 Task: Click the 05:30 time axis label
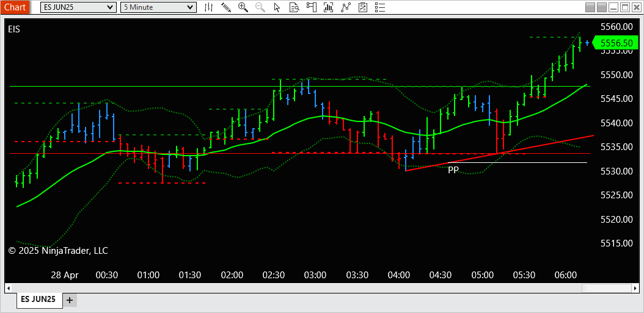[x=524, y=275]
